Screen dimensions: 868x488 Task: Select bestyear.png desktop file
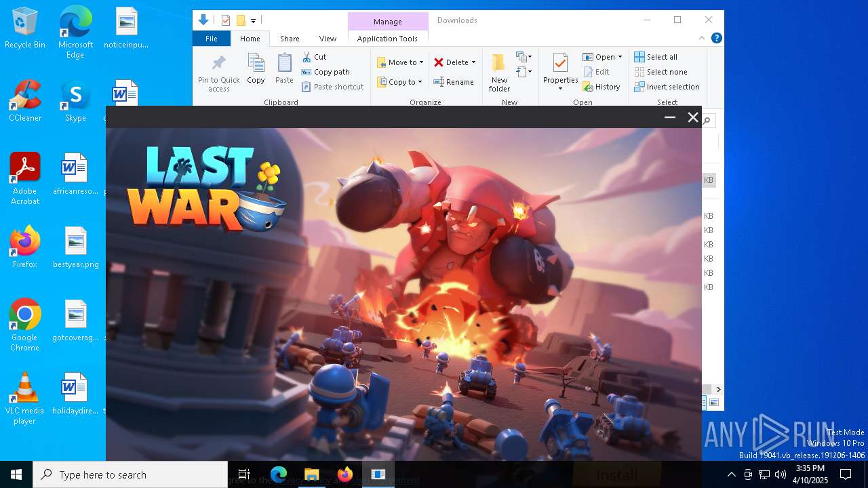click(76, 247)
